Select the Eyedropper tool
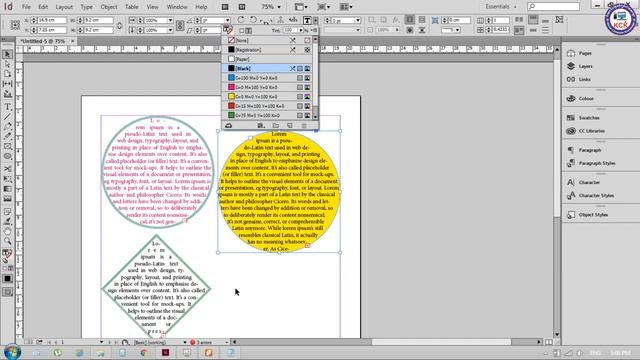 click(7, 222)
